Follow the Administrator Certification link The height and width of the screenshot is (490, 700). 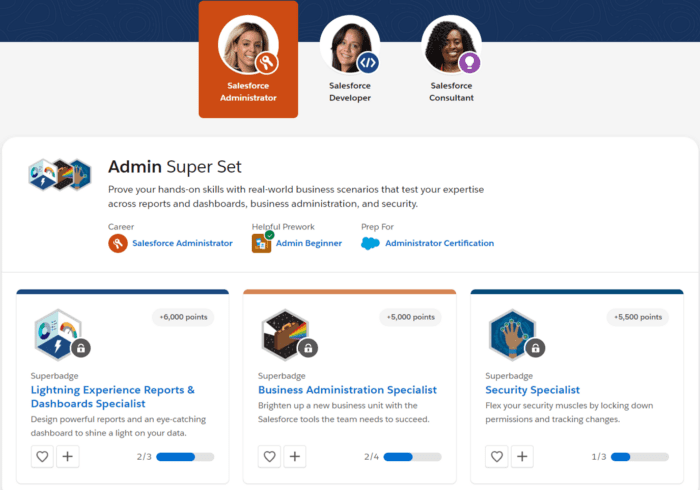click(439, 243)
